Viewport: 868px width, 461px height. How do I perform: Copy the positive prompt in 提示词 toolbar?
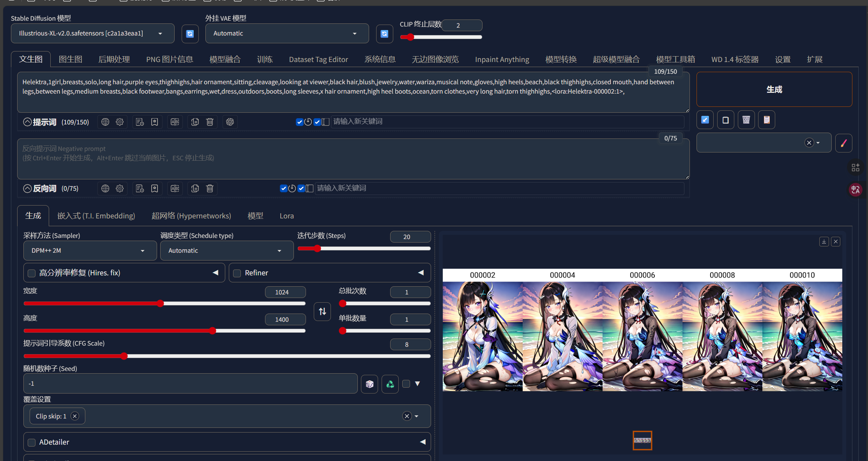195,122
